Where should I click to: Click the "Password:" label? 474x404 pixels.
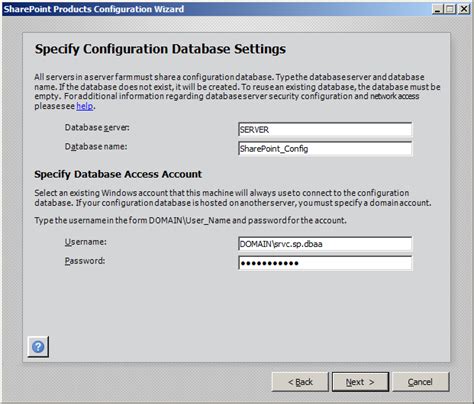tap(85, 261)
